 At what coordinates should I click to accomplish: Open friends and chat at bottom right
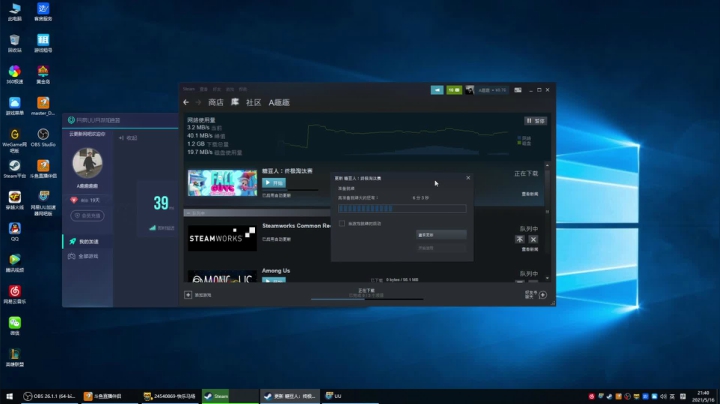pos(535,295)
